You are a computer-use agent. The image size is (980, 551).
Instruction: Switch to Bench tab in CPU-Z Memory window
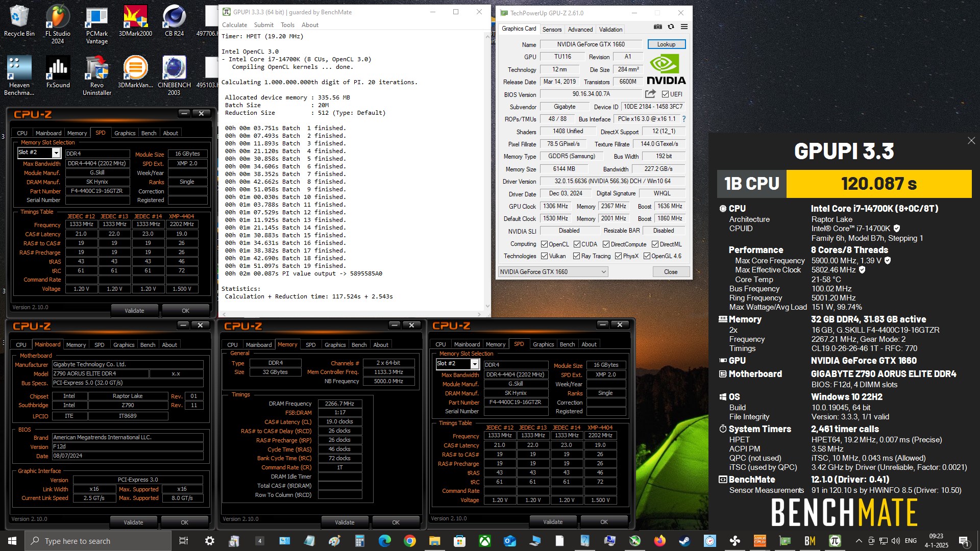359,345
